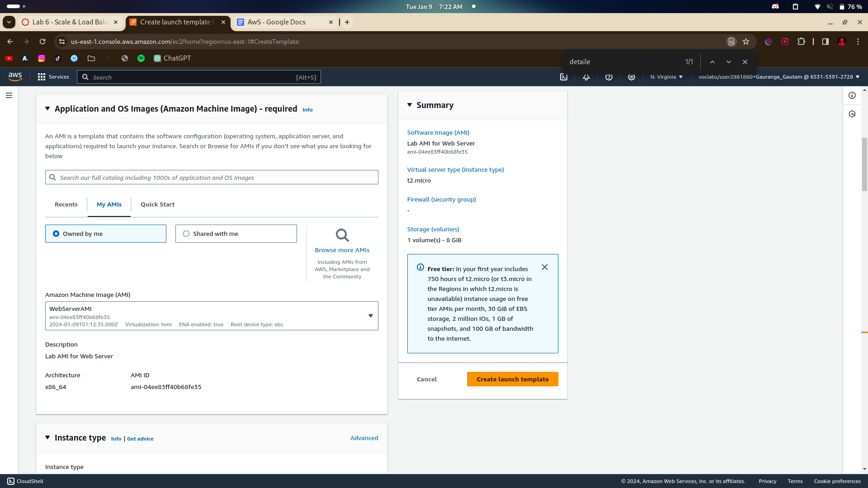Click the Cancel button
The height and width of the screenshot is (488, 868).
coord(426,379)
